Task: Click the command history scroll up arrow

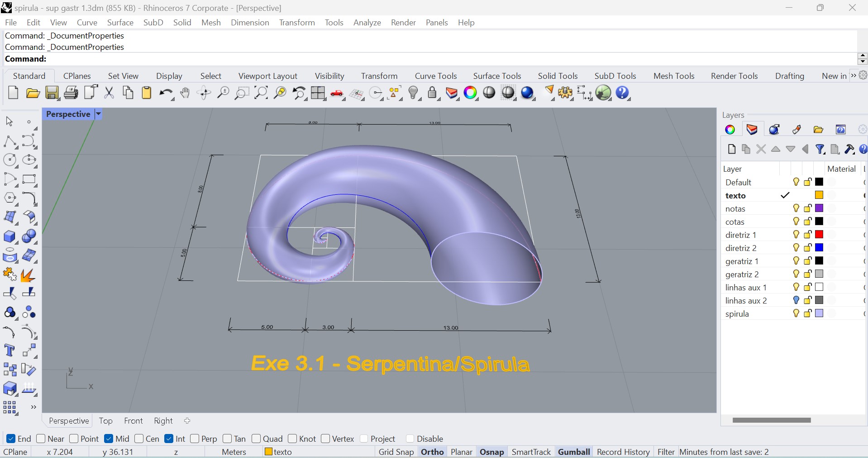Action: pos(862,56)
